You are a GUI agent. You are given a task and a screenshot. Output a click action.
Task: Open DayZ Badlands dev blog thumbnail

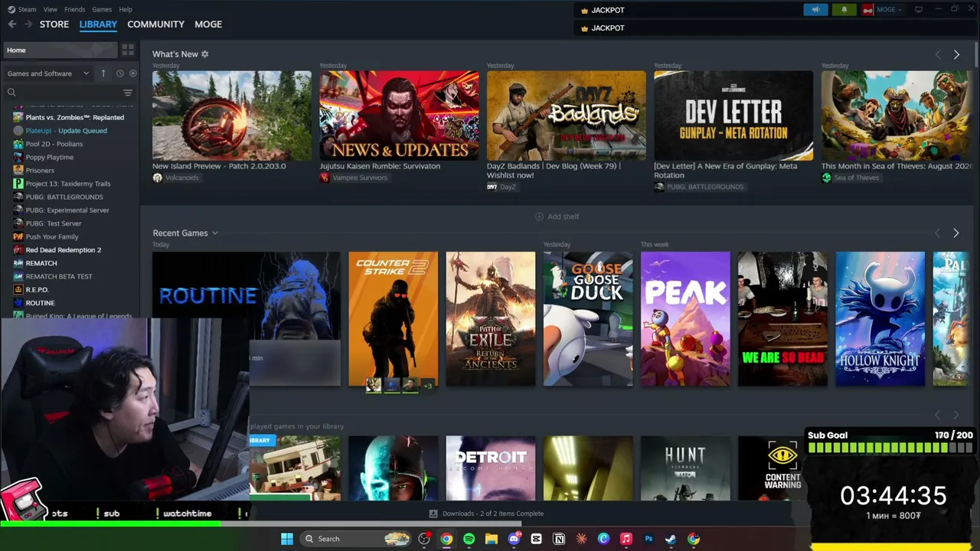coord(567,116)
